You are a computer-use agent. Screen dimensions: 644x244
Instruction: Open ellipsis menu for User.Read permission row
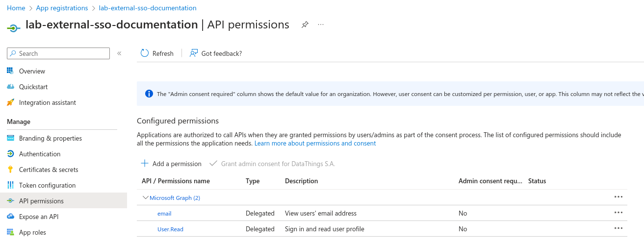618,228
